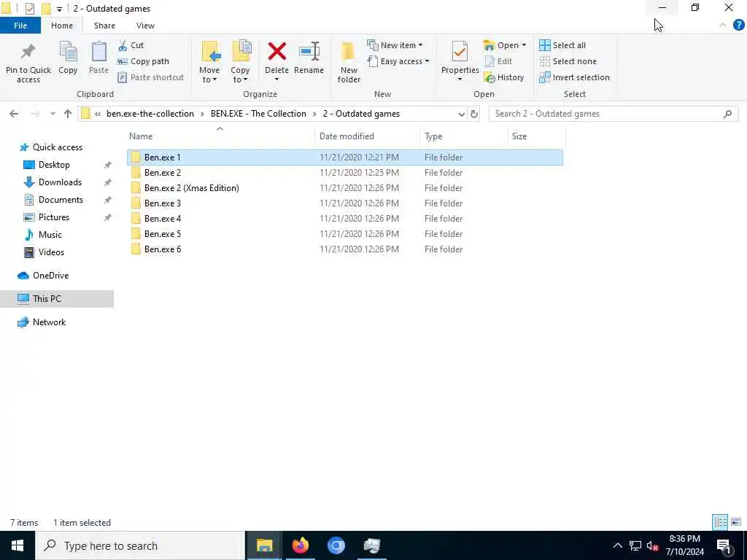The width and height of the screenshot is (747, 560).
Task: Open Downloads in Quick access
Action: (x=60, y=182)
